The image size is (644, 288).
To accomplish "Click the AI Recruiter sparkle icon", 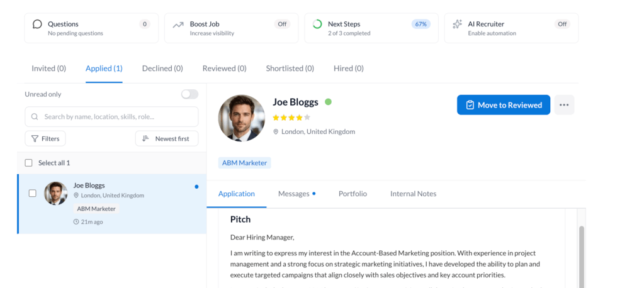I will (x=457, y=25).
